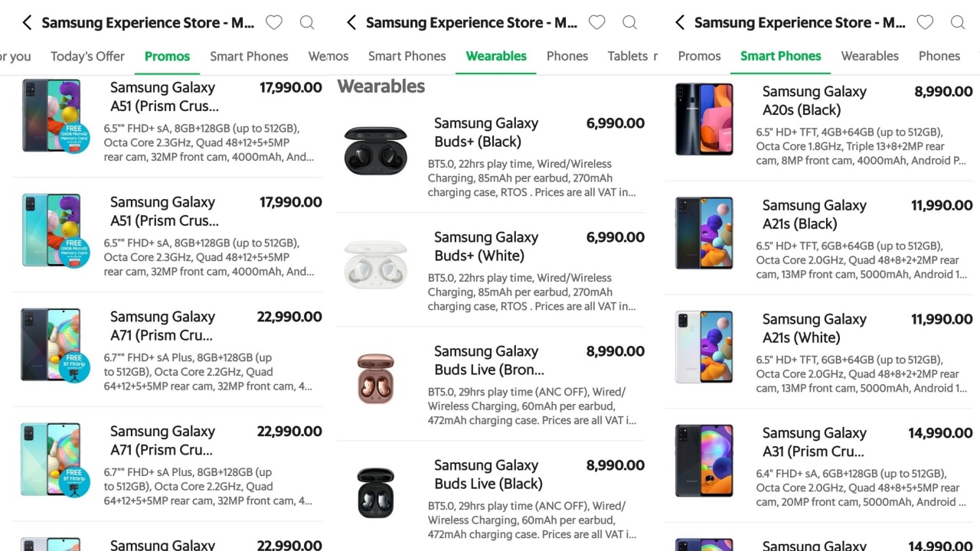Open Samsung Galaxy A20s (Black) title
The image size is (980, 551).
tap(814, 100)
